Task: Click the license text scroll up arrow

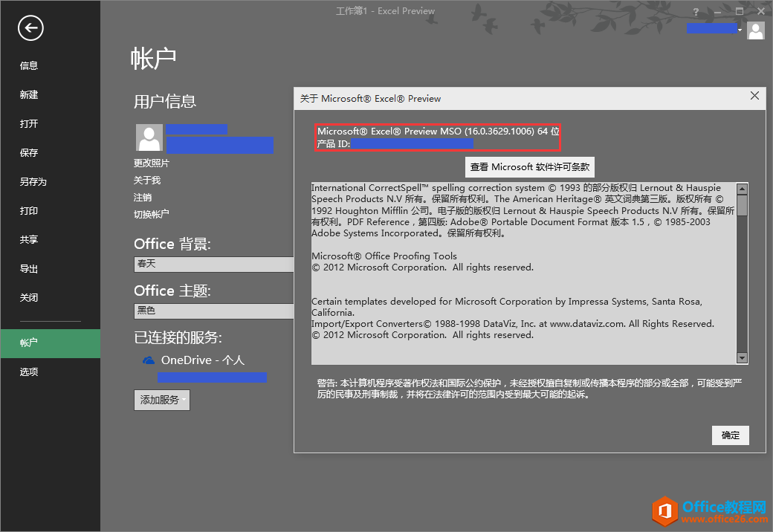Action: pyautogui.click(x=742, y=189)
